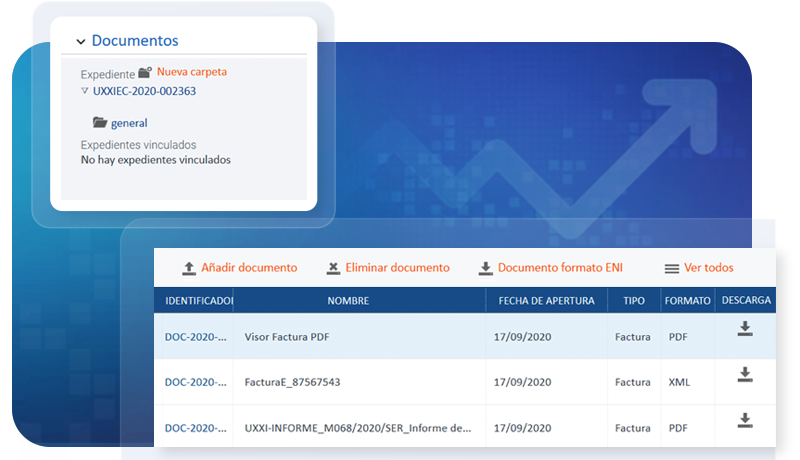The height and width of the screenshot is (460, 800).
Task: Open the general folder label
Action: click(129, 123)
